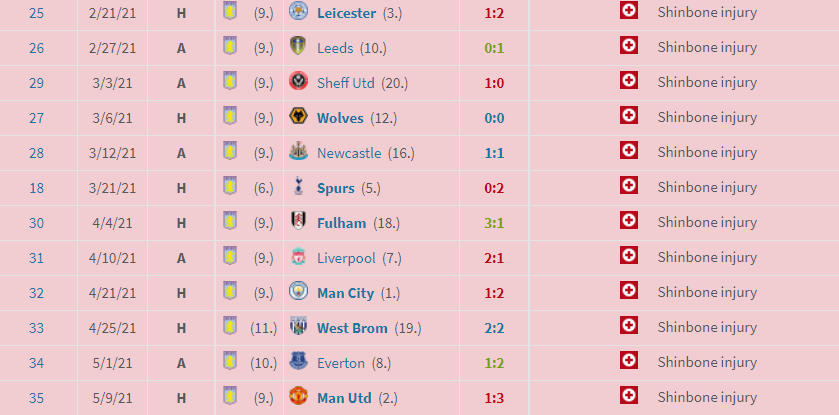The width and height of the screenshot is (839, 415).
Task: Open the 1:2 result against Leicester
Action: (494, 13)
